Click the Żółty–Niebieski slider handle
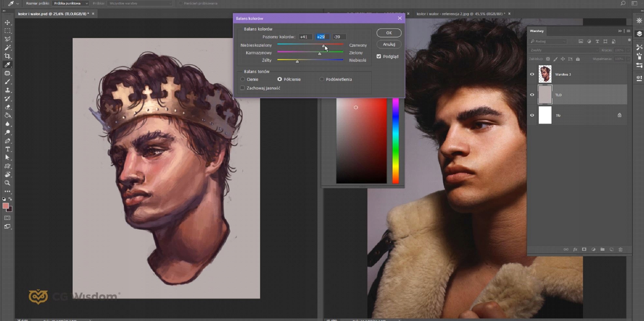Screen dimensions: 644x321 coord(297,61)
